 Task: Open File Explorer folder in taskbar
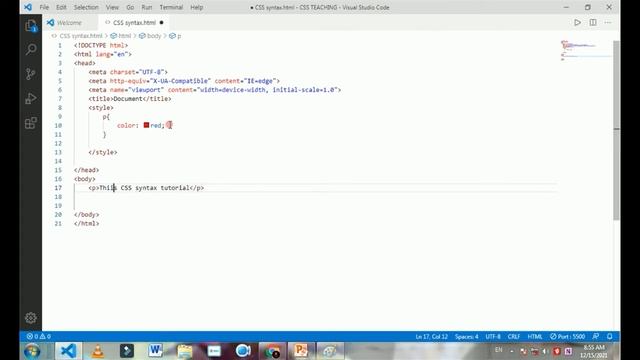coord(184,351)
